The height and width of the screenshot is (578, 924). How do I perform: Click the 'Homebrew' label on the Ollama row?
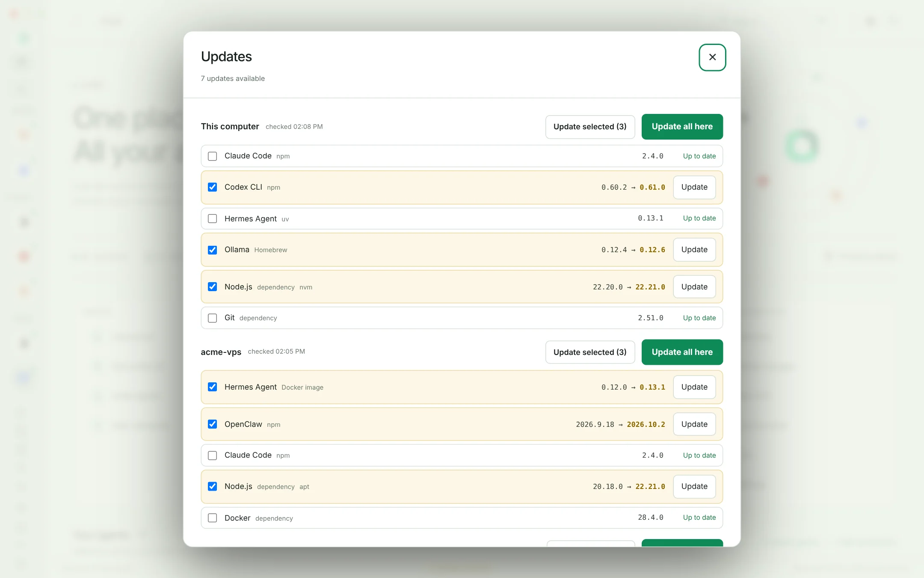[270, 250]
